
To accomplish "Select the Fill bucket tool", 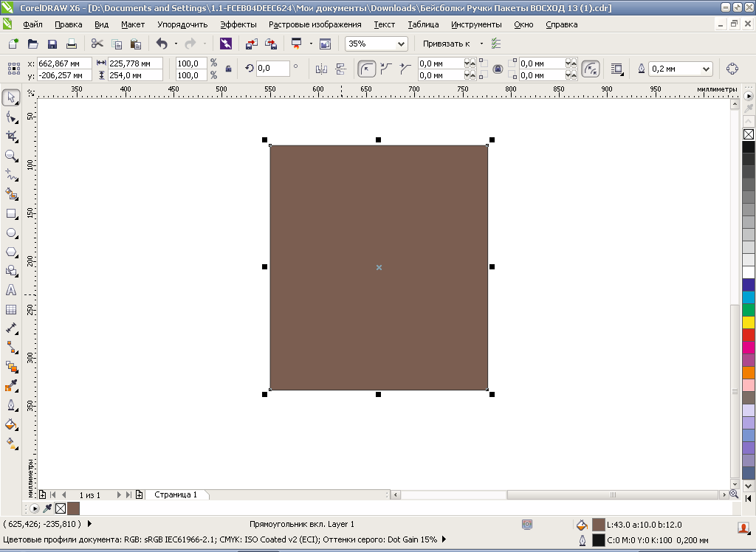I will [11, 424].
